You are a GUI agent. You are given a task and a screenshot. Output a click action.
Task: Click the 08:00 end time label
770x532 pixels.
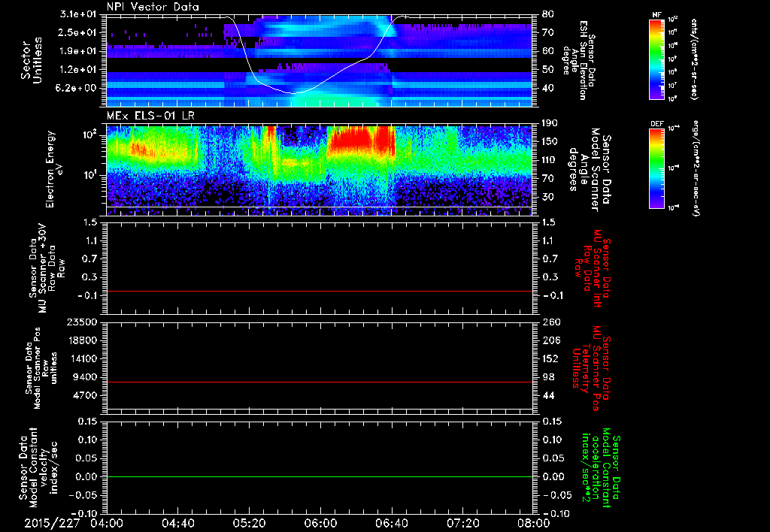click(x=533, y=523)
